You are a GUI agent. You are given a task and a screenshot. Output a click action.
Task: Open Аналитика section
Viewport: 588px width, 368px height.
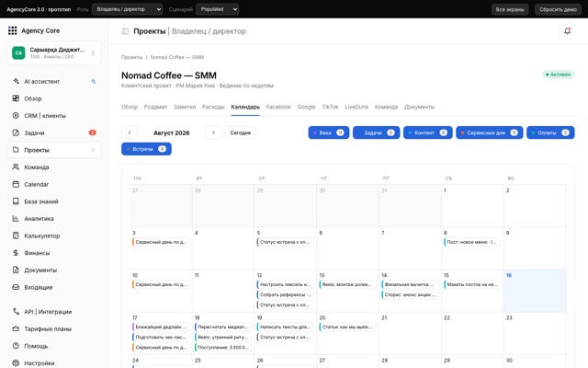point(53,219)
